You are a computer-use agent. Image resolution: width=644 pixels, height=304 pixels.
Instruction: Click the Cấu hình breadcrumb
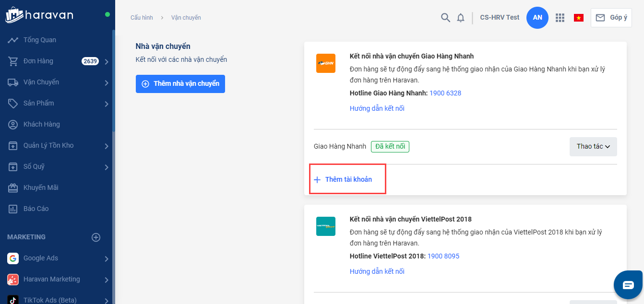[x=142, y=18]
